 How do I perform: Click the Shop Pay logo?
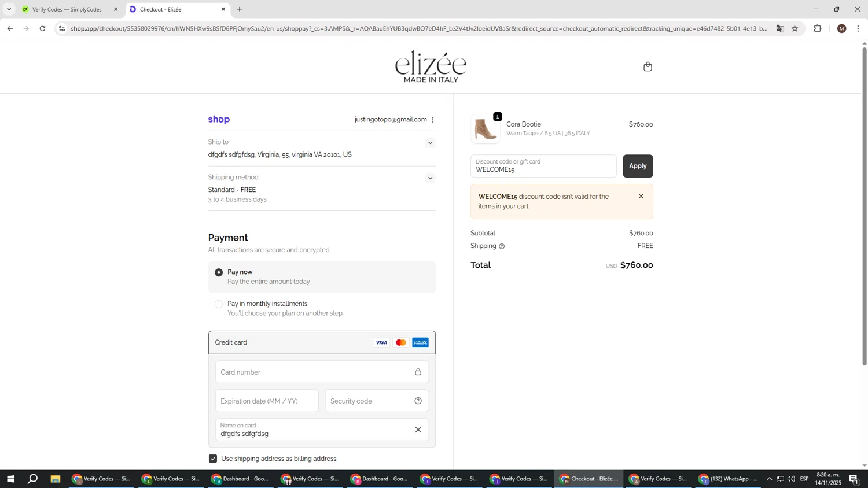point(219,120)
